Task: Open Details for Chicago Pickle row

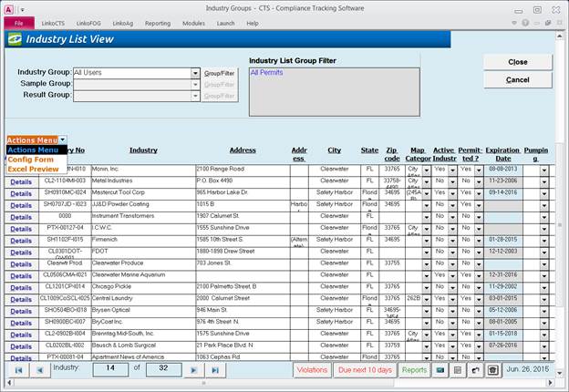Action: [20, 287]
